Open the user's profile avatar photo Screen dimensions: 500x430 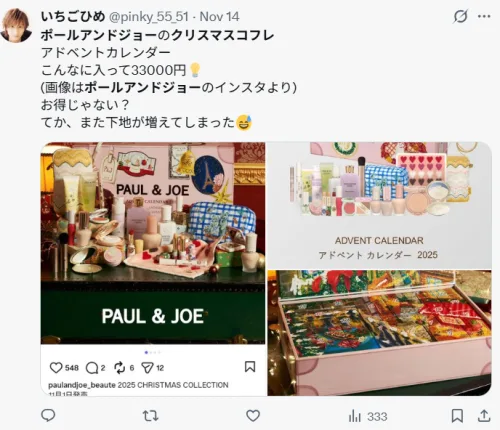[x=16, y=26]
